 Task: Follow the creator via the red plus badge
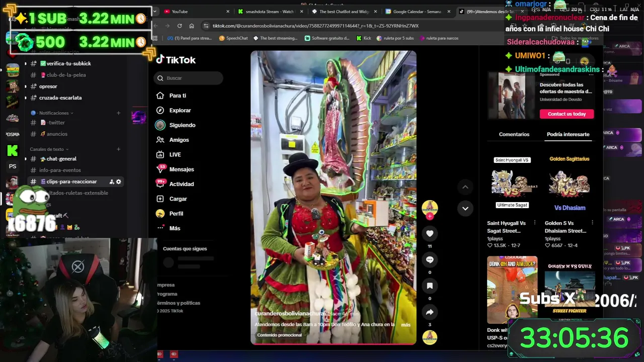point(430,217)
